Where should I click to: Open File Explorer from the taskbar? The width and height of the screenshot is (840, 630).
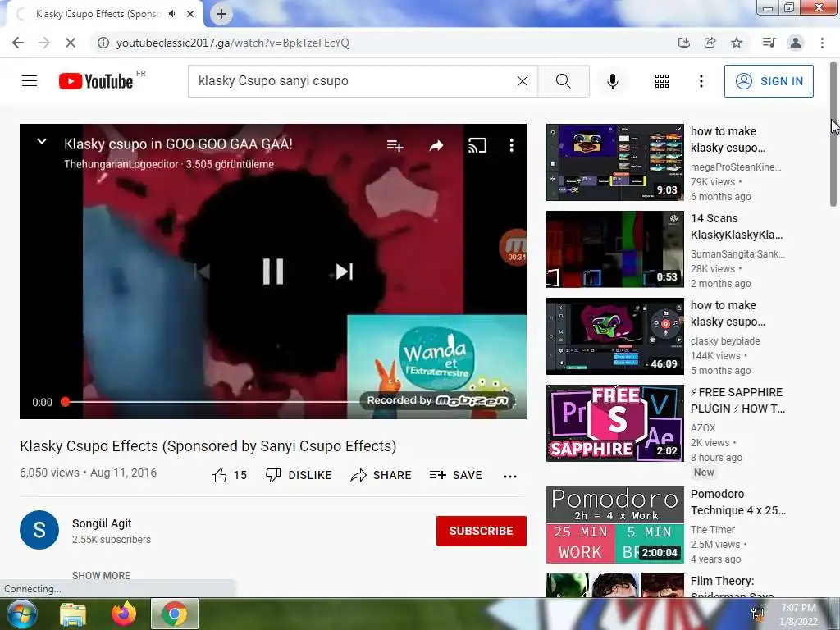73,614
